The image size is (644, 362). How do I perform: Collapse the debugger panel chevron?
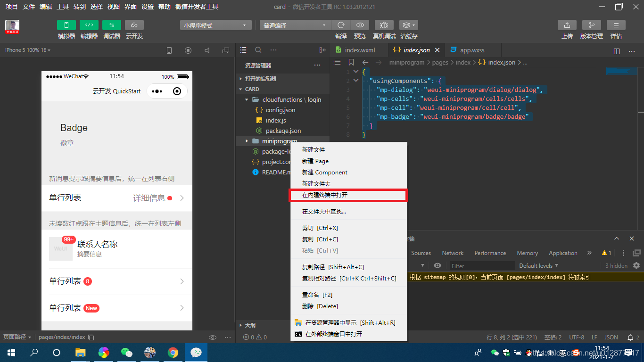617,239
